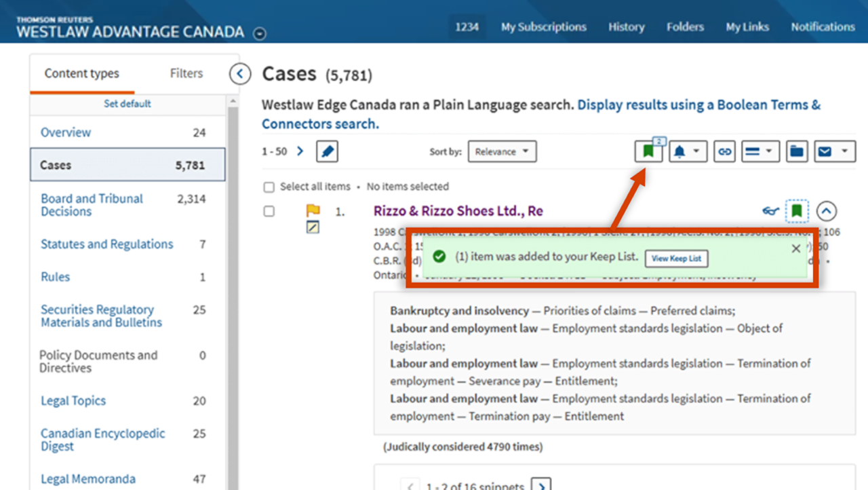Tick the checkbox for Rizzo & Rizzo Shoes
This screenshot has height=490, width=868.
point(269,212)
